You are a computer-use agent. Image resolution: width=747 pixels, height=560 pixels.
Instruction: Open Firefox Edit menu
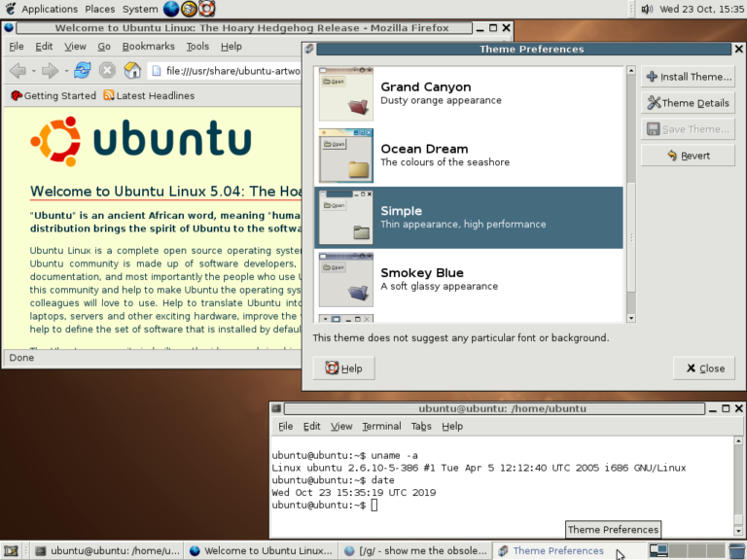44,47
